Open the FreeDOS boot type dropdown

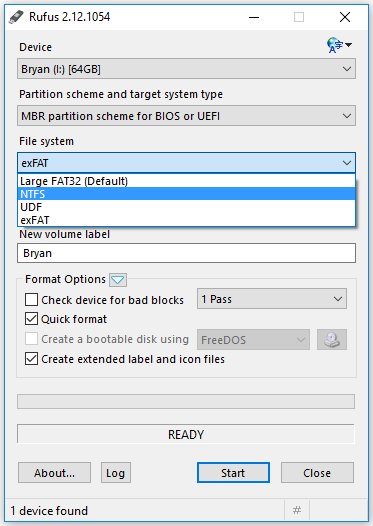pos(253,339)
